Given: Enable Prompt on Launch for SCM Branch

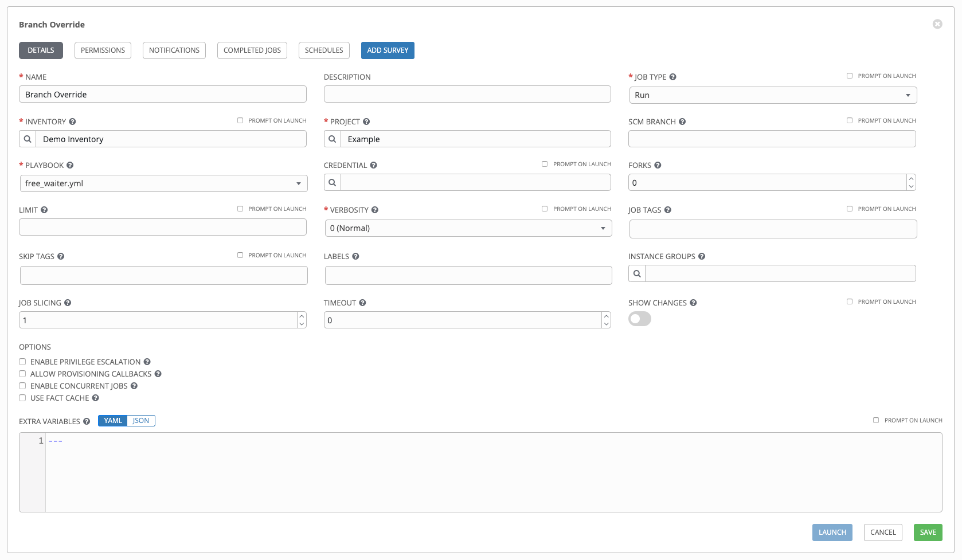Looking at the screenshot, I should tap(850, 120).
